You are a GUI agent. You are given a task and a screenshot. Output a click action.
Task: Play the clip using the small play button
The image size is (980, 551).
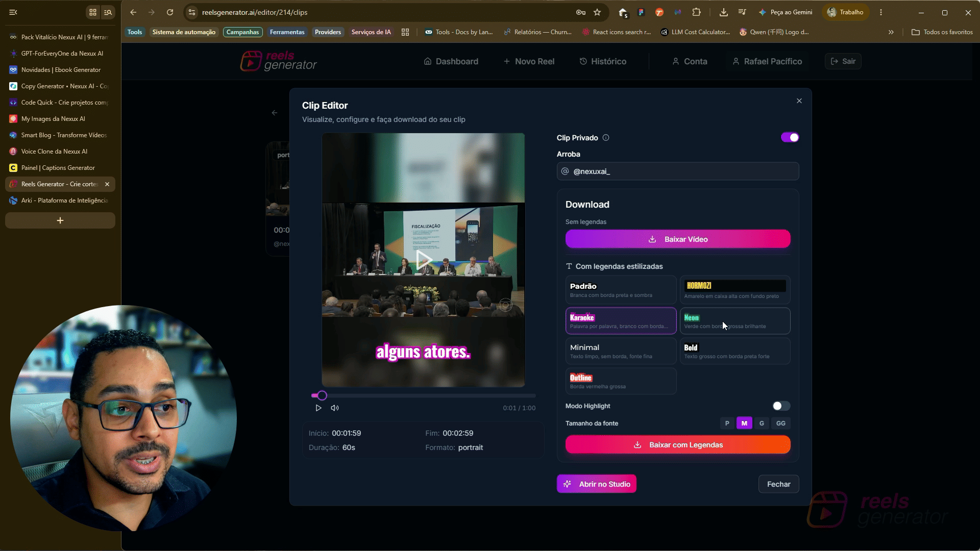tap(318, 408)
